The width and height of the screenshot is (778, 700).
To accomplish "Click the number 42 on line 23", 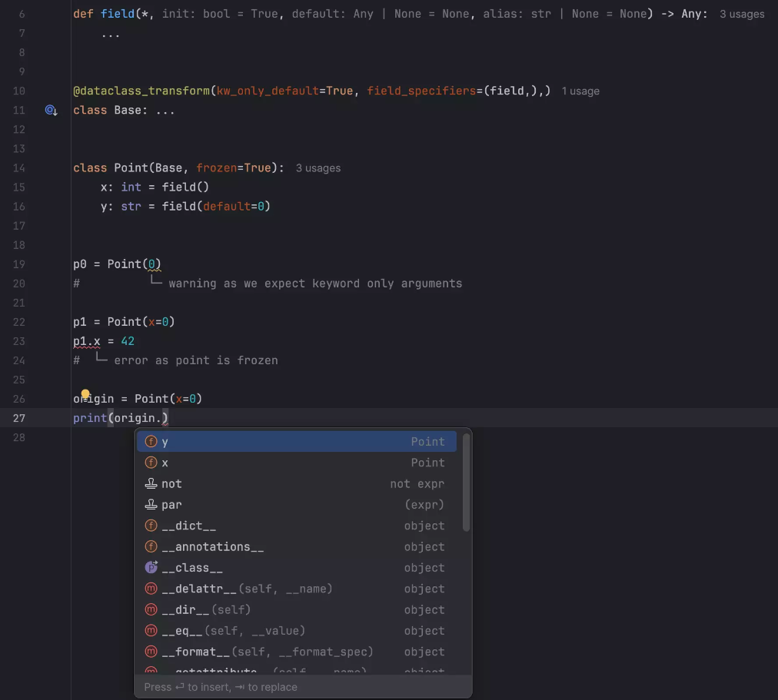I will click(x=128, y=342).
